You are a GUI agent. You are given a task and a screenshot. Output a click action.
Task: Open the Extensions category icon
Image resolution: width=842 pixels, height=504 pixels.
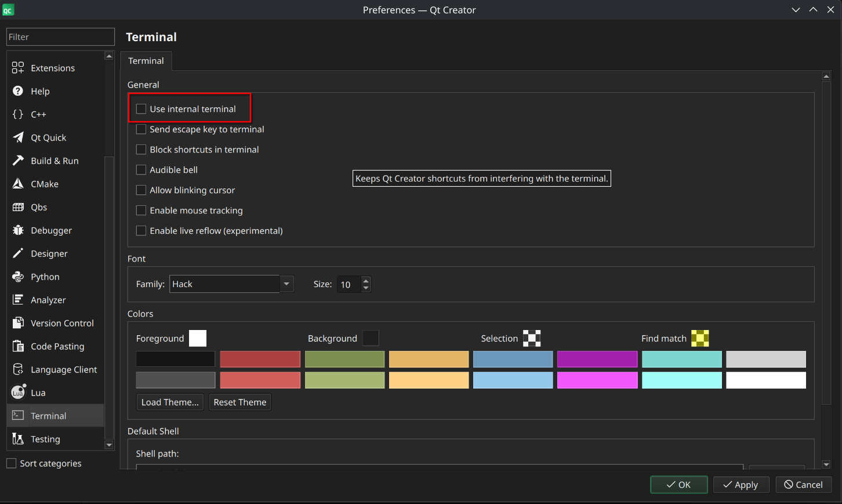[x=18, y=68]
